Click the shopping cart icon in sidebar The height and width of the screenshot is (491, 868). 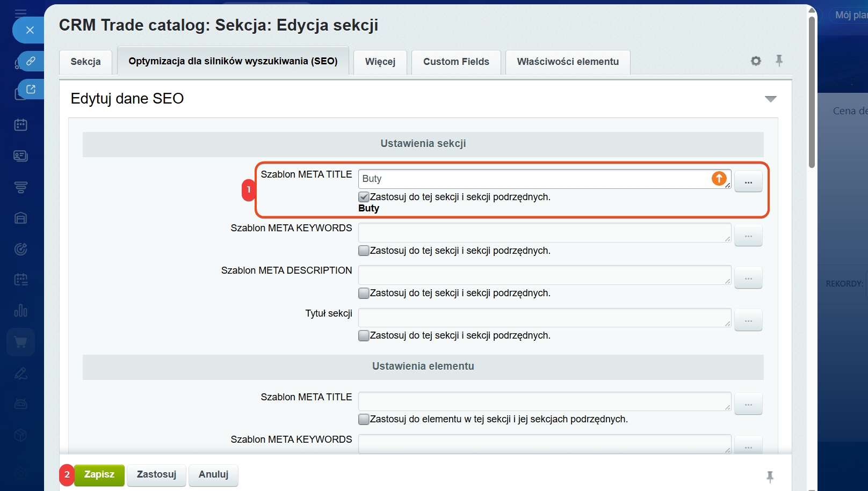tap(21, 342)
